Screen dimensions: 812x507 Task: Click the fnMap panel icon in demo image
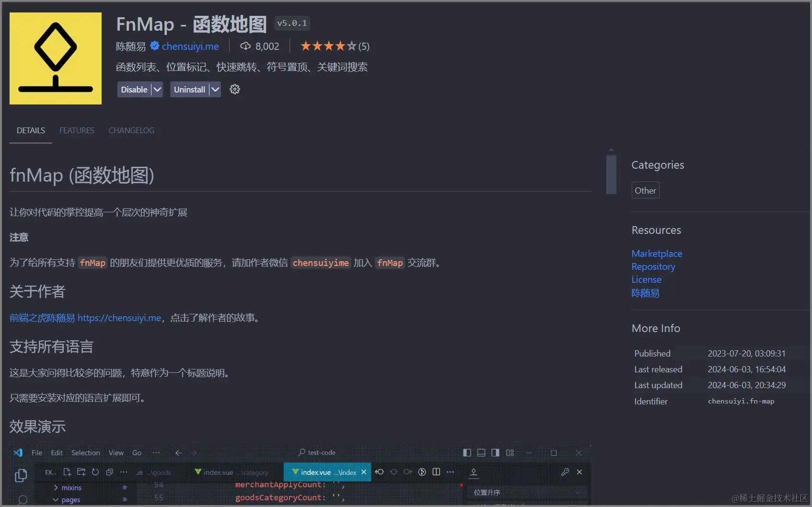point(474,473)
